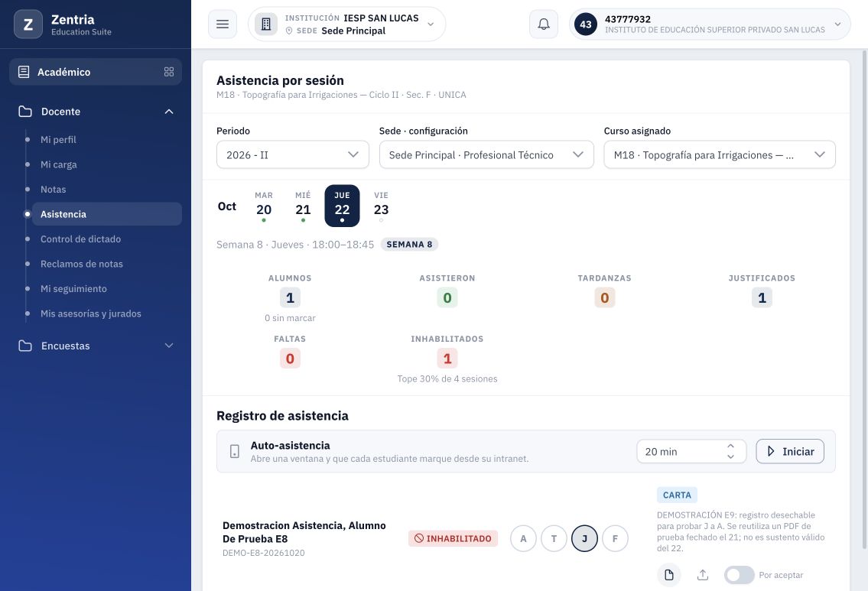Expand the institution and sede selector

pyautogui.click(x=346, y=24)
